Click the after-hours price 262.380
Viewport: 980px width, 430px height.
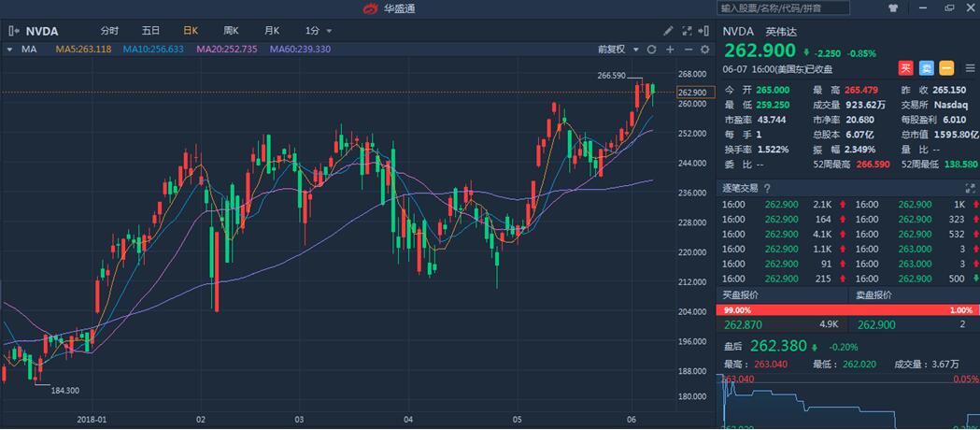[x=779, y=346]
